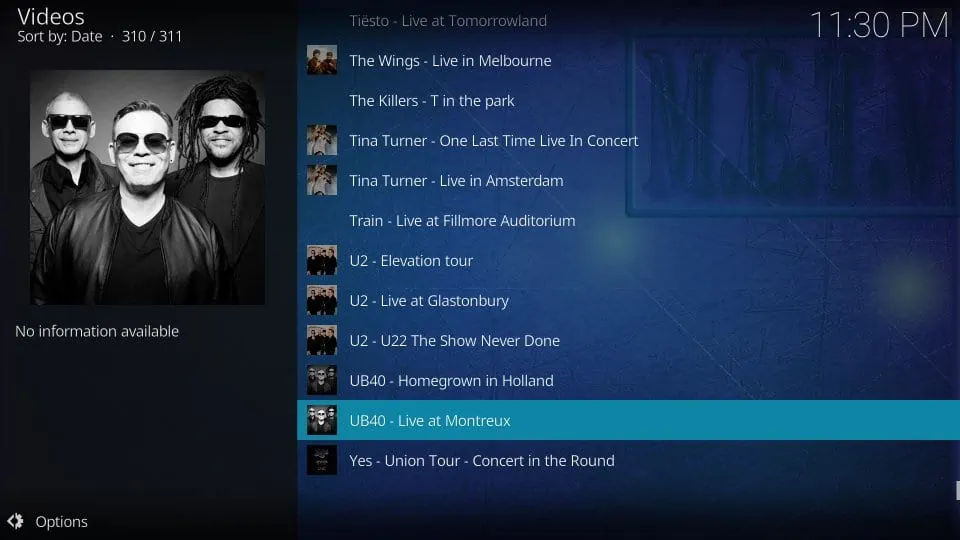Click the Options label text

coord(61,522)
